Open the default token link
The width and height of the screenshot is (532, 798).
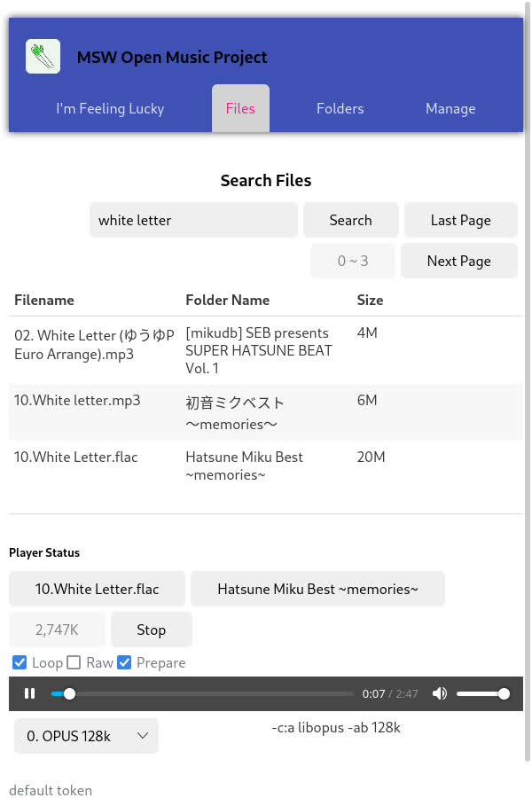pyautogui.click(x=51, y=790)
